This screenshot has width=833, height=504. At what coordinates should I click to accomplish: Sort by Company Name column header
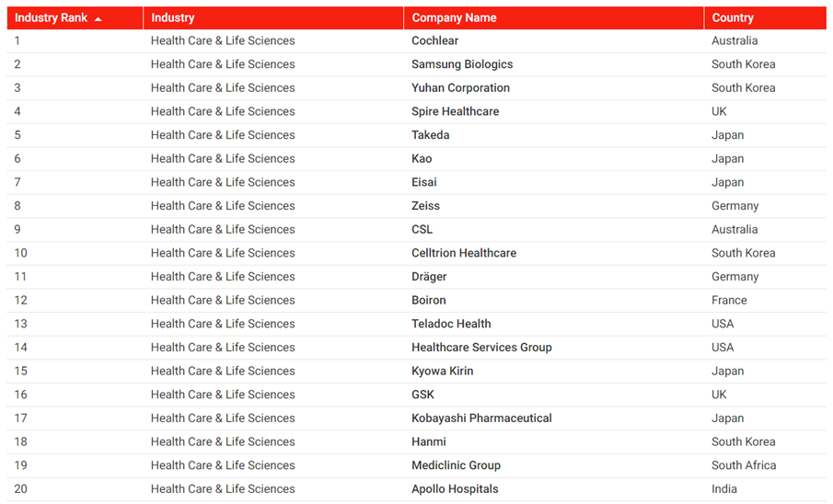click(x=454, y=17)
